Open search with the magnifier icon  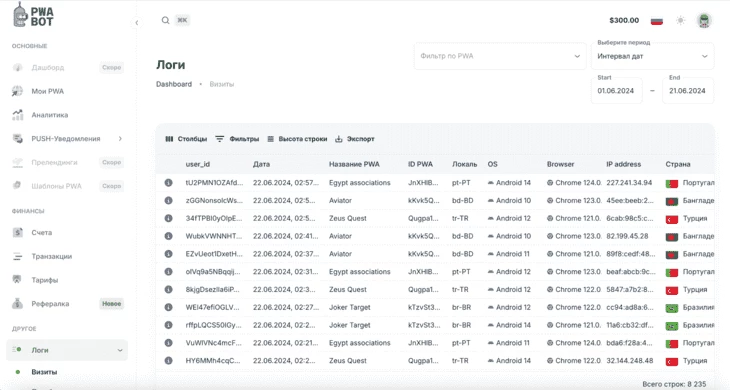[165, 20]
